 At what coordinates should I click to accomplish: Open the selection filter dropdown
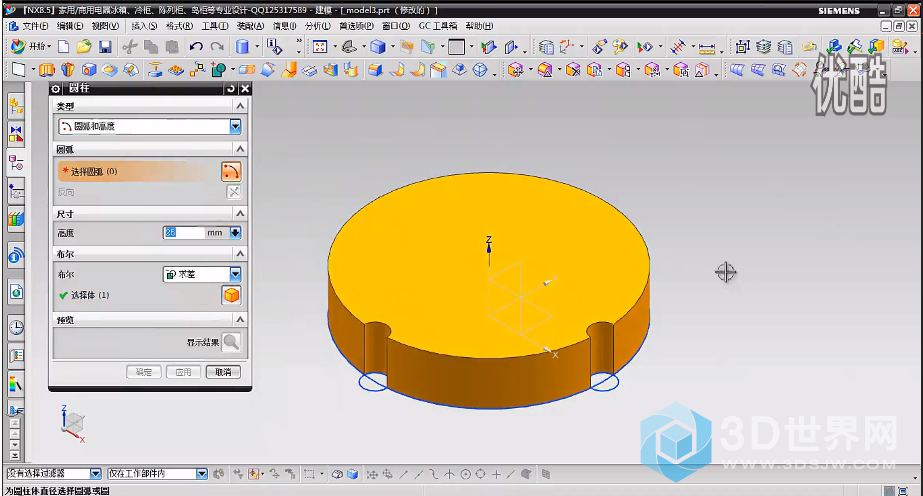[x=95, y=474]
